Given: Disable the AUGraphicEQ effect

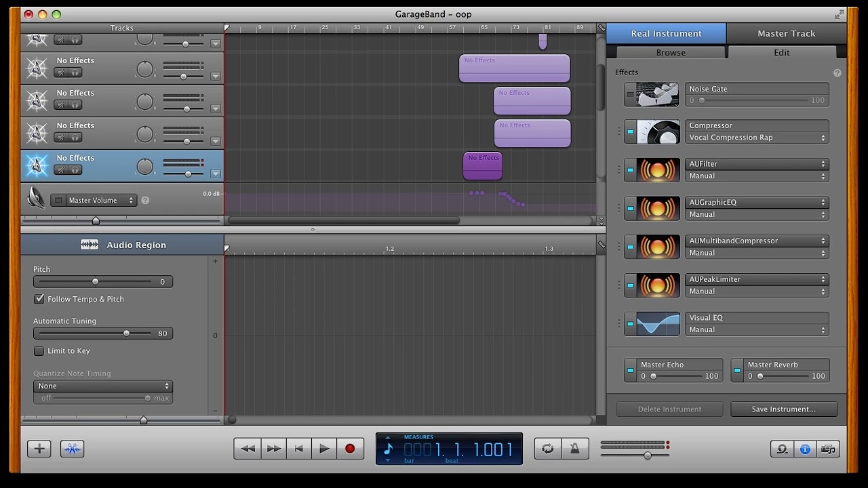Looking at the screenshot, I should coord(630,209).
